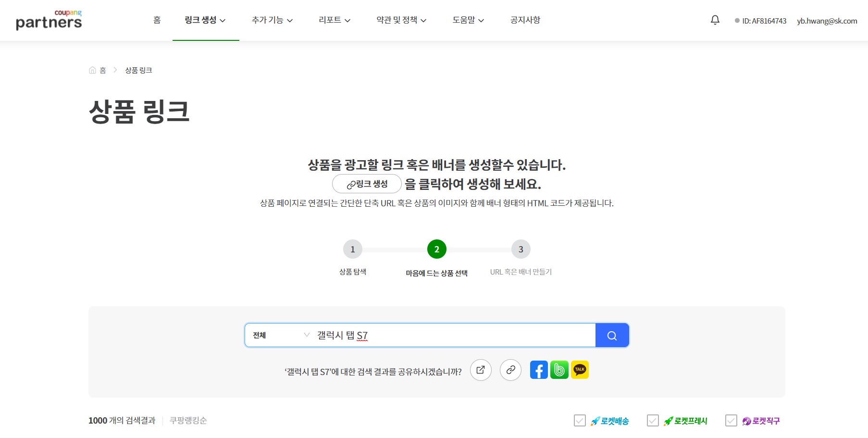Screen dimensions: 868x438
Task: Expand the 추가 기능 menu
Action: click(x=272, y=20)
